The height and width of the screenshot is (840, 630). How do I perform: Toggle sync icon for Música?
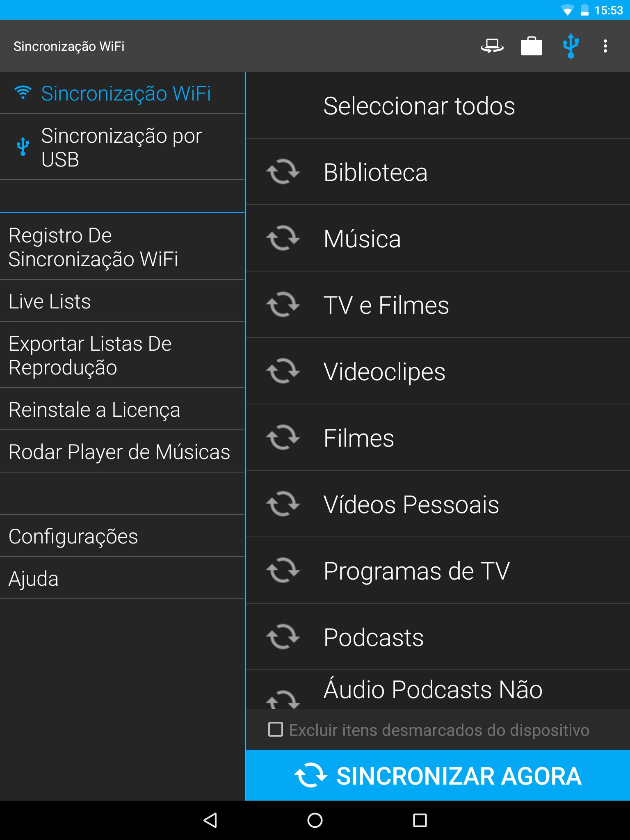coord(283,238)
